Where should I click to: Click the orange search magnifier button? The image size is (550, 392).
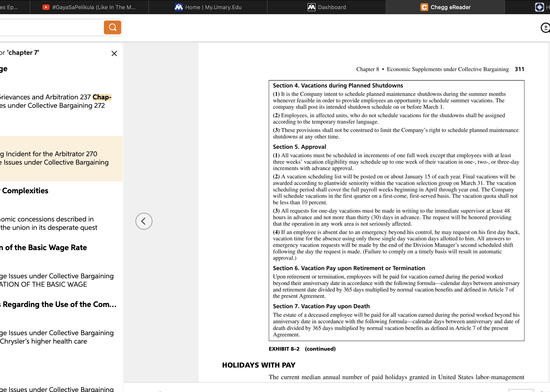(113, 27)
